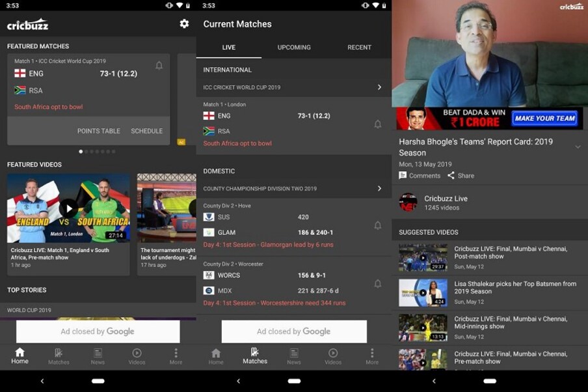Open ENG vs RSA live match row
The height and width of the screenshot is (392, 588).
(294, 125)
